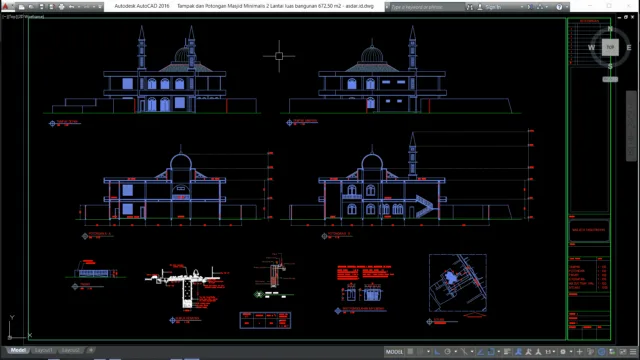Expand the snap mode settings arrow

428,352
